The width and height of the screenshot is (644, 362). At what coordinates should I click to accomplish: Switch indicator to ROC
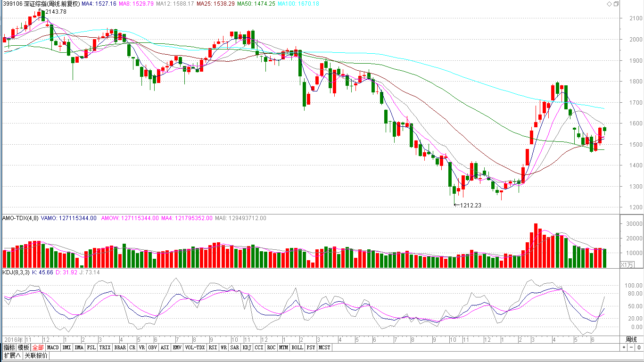[271, 347]
